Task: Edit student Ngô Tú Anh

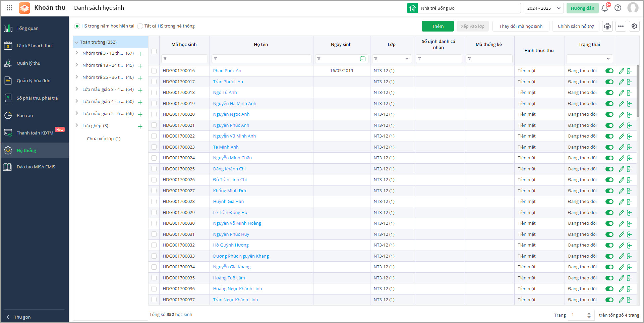Action: tap(622, 93)
